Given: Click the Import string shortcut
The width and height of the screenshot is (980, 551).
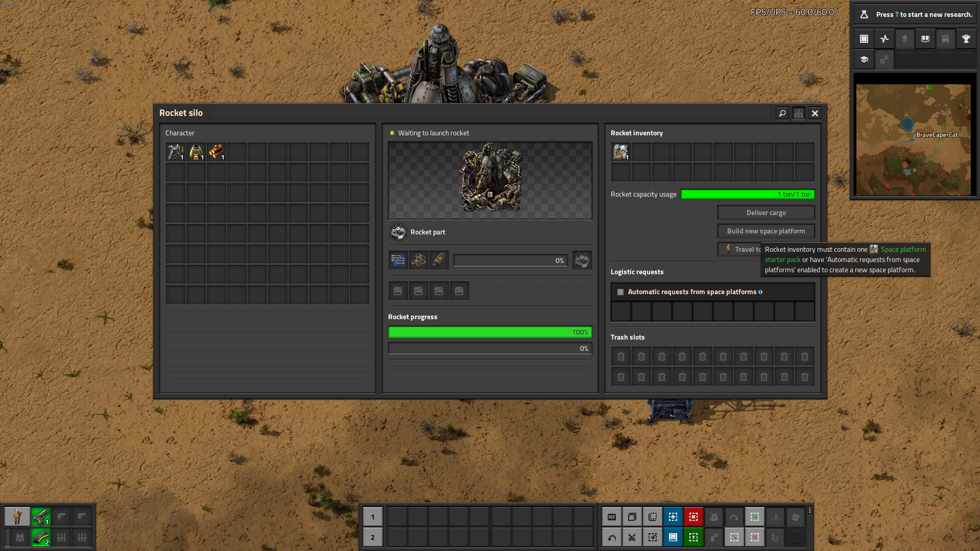Looking at the screenshot, I should [653, 537].
